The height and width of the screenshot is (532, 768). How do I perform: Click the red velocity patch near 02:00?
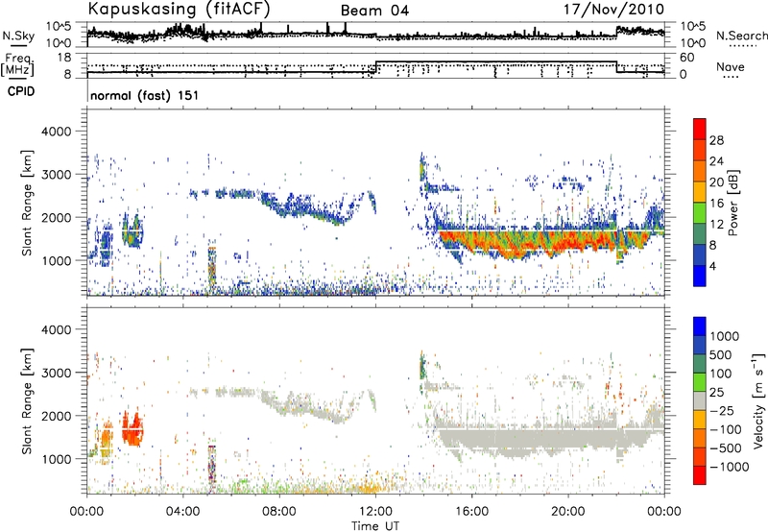point(132,428)
